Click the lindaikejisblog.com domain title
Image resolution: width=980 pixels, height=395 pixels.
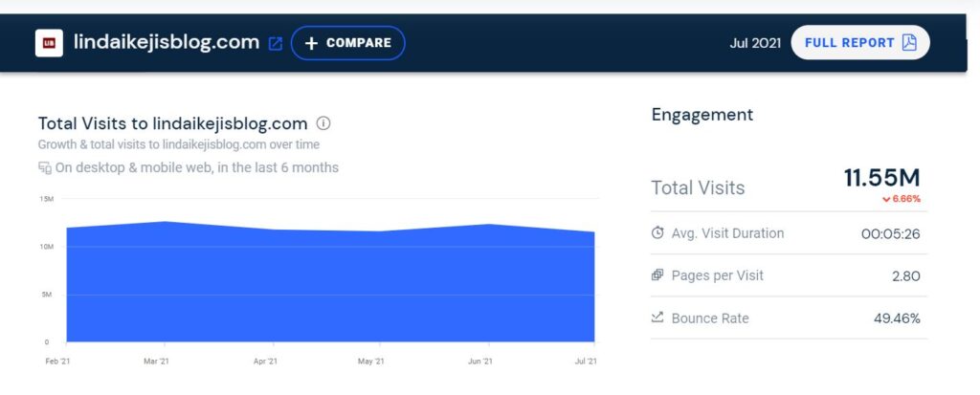tap(167, 42)
